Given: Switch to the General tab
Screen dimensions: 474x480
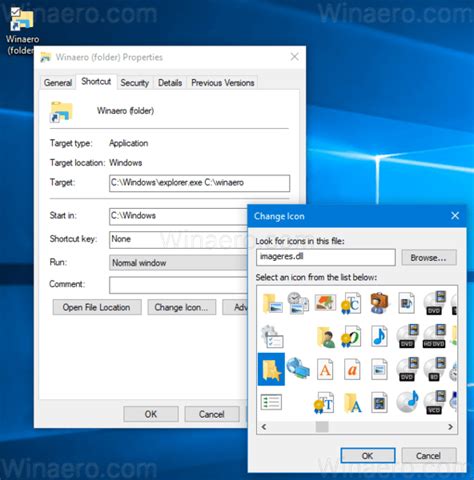Looking at the screenshot, I should [58, 83].
